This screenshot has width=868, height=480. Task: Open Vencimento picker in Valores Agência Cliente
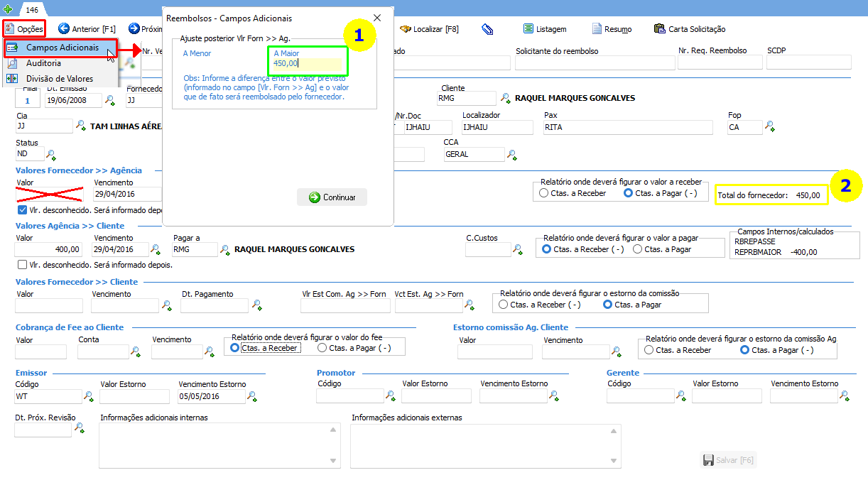[155, 249]
